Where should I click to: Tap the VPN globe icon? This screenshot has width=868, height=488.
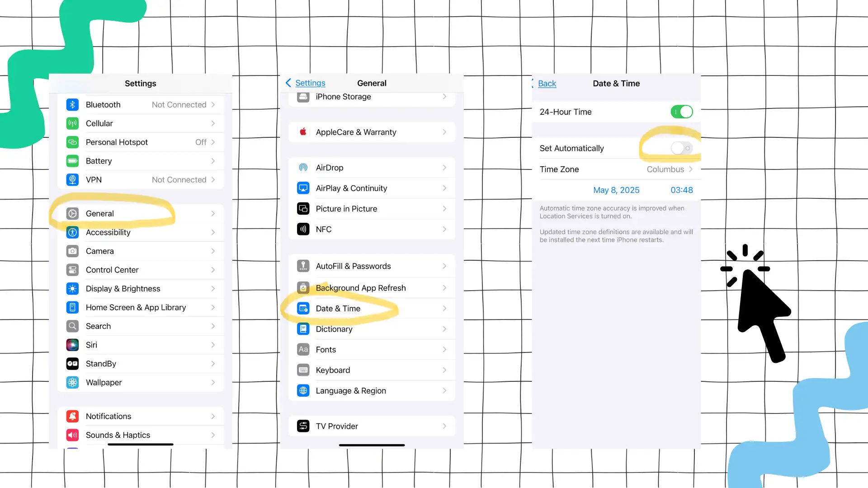click(72, 180)
